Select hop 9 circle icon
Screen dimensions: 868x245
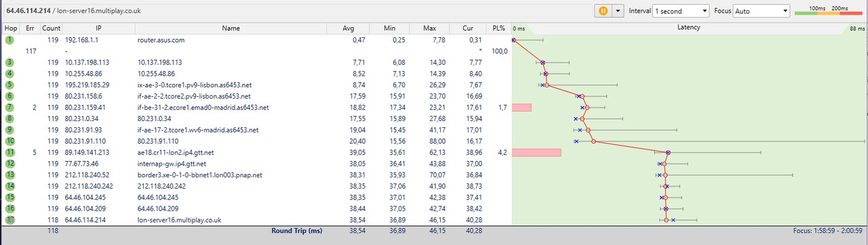coord(9,130)
